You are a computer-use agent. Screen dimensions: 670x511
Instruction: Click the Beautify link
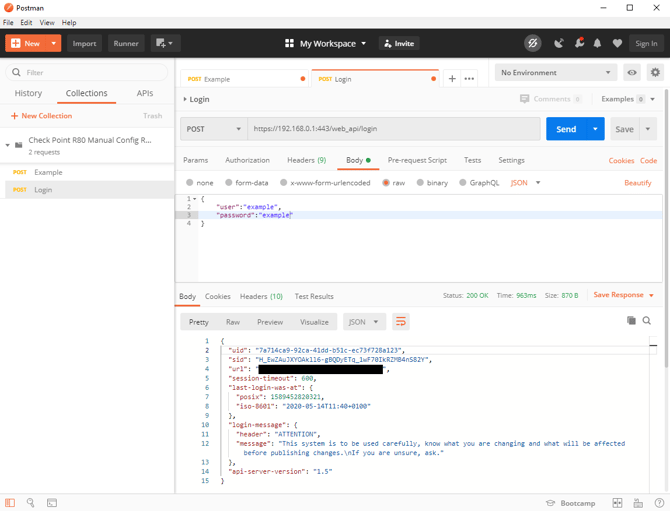[637, 183]
